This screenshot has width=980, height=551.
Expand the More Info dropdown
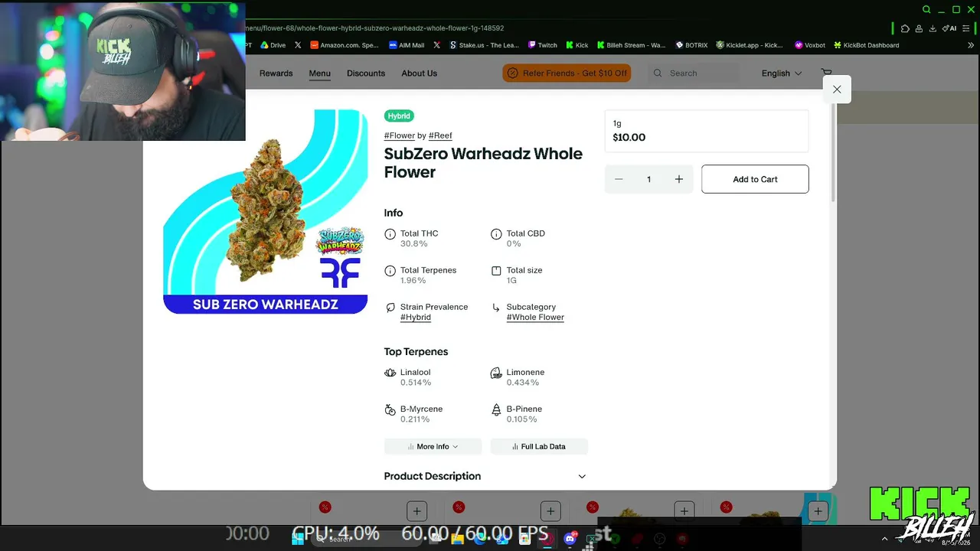[x=433, y=447]
